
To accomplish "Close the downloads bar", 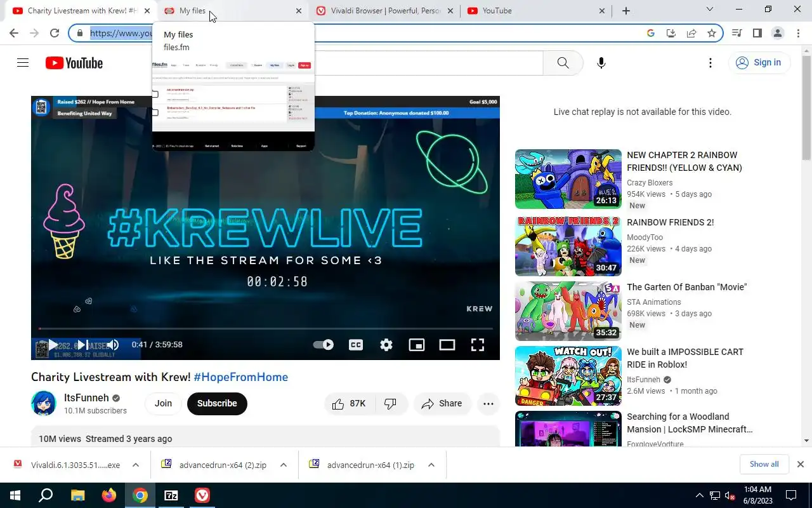I will tap(800, 464).
